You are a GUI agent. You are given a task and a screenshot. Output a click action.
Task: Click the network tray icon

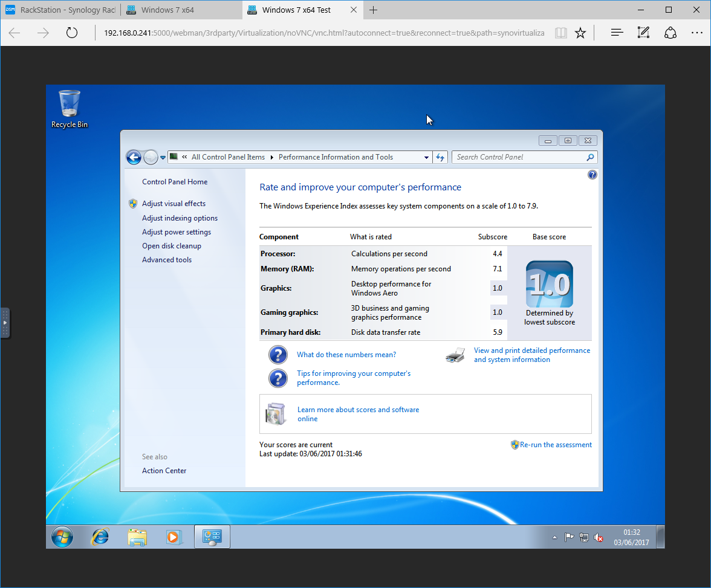tap(583, 538)
